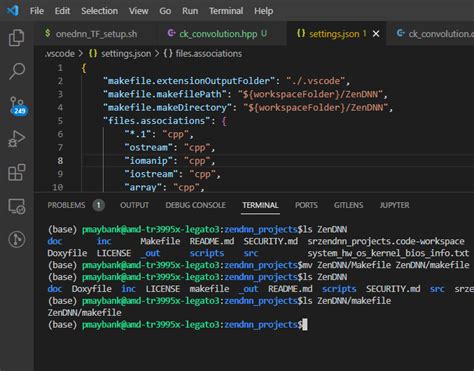Open the Edit menu
The width and height of the screenshot is (474, 371).
tap(62, 11)
